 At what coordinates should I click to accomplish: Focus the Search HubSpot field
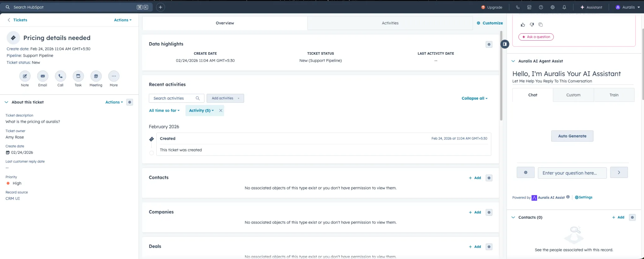coord(77,7)
